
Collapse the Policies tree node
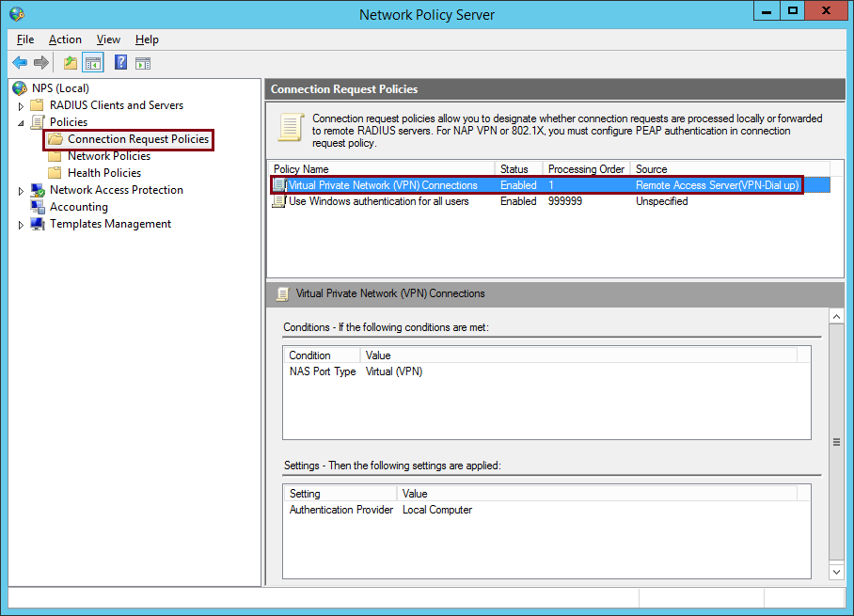[x=22, y=123]
